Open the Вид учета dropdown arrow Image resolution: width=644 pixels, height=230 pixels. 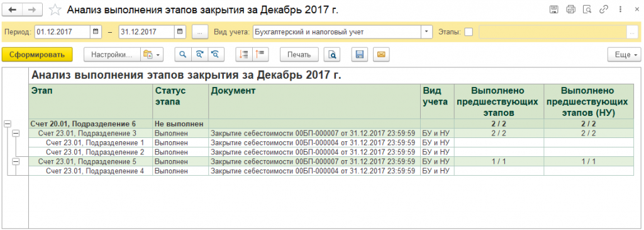click(427, 32)
